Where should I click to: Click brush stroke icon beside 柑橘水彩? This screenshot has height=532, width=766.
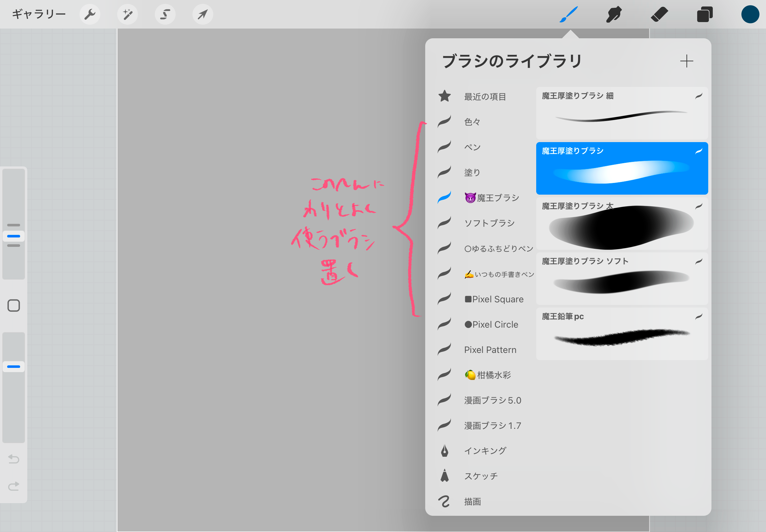point(444,375)
